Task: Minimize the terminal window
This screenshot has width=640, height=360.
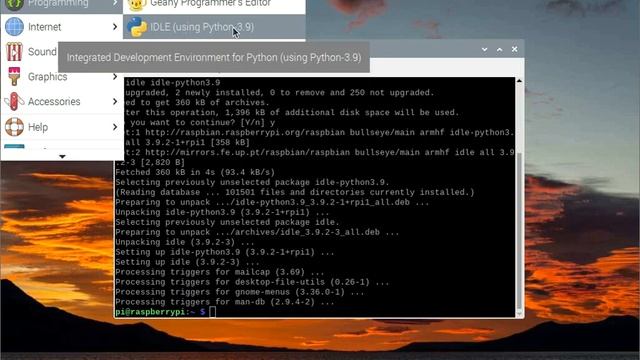Action: [x=484, y=49]
